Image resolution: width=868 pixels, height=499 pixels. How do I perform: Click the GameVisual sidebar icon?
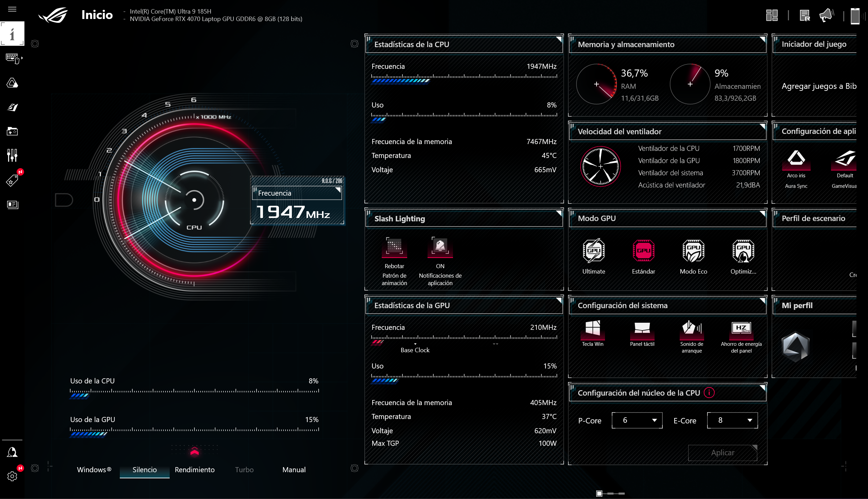[x=12, y=107]
